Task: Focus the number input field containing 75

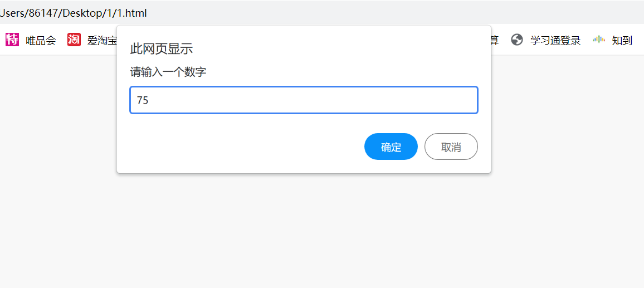Action: (x=304, y=100)
